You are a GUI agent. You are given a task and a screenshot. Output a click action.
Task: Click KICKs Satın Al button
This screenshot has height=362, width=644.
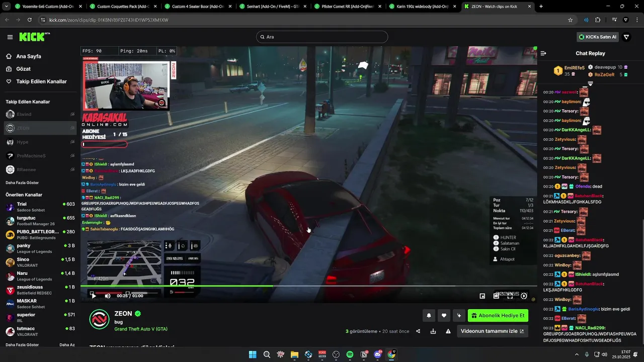pyautogui.click(x=598, y=37)
